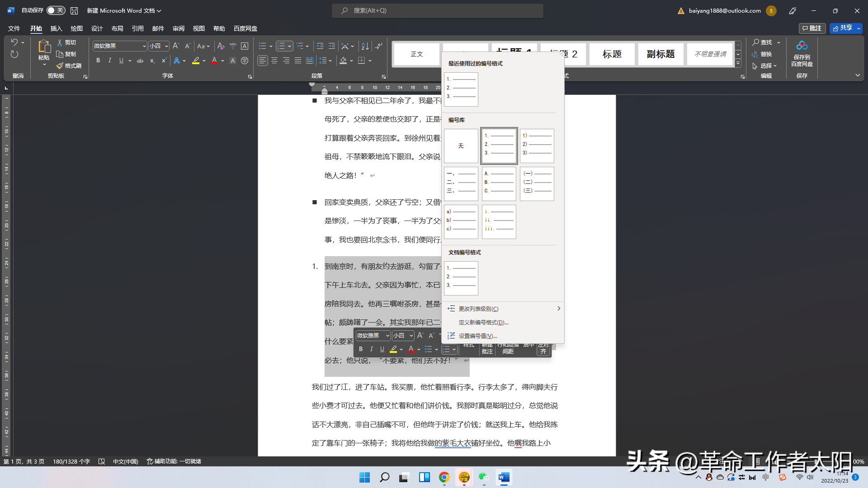Click the underline button in mini toolbar
868x488 pixels.
382,349
